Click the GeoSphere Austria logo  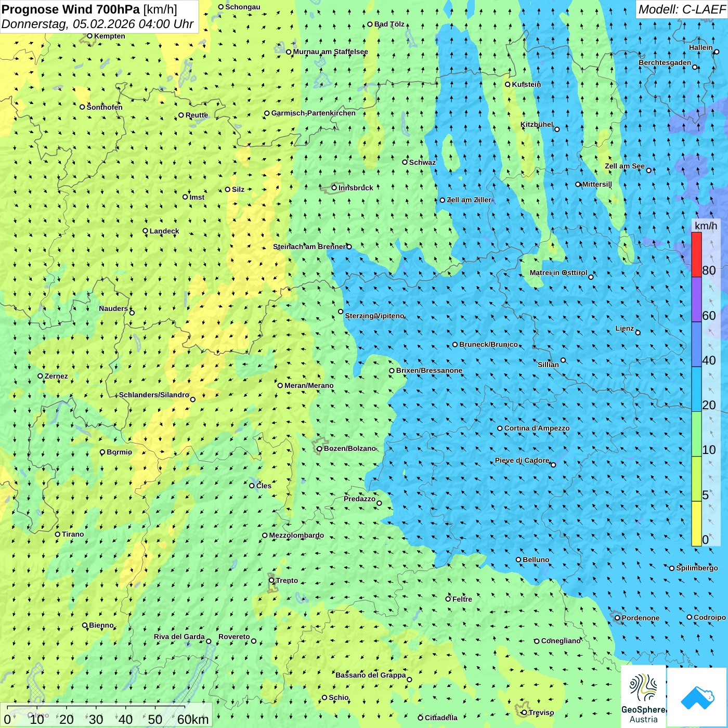click(x=643, y=698)
